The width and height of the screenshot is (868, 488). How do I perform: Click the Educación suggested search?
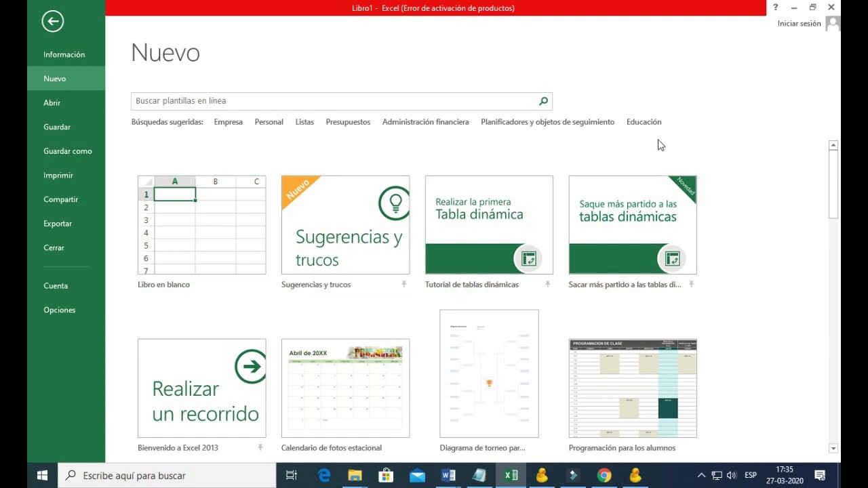[x=644, y=122]
